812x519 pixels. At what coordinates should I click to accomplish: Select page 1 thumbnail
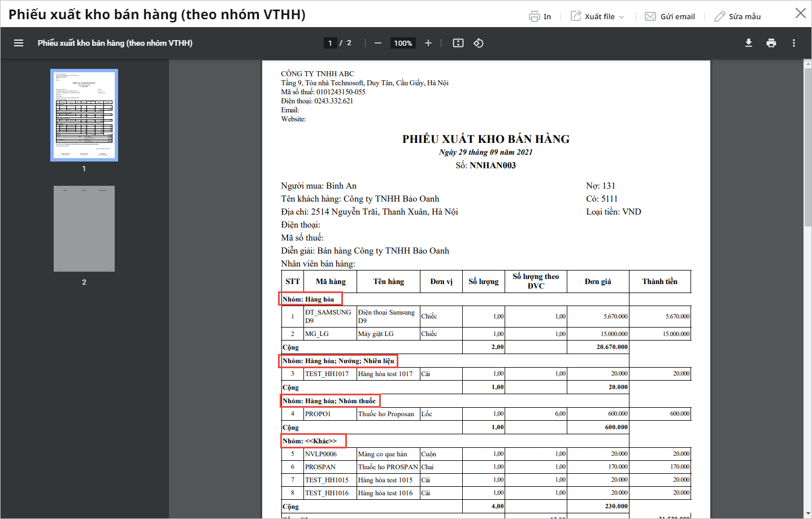[x=84, y=115]
